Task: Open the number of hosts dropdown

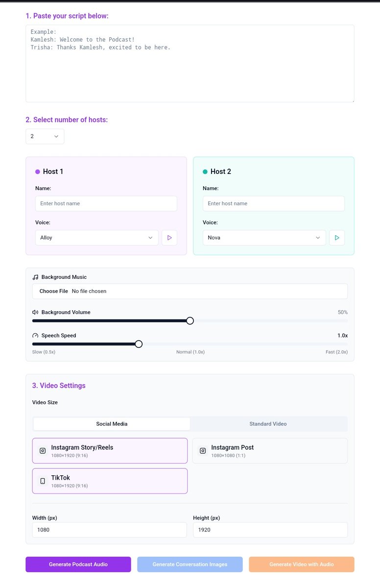Action: pyautogui.click(x=45, y=136)
